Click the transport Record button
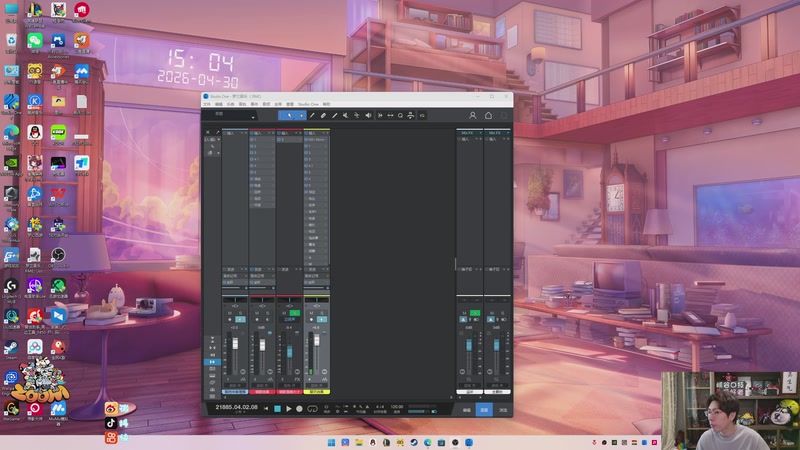 coord(299,409)
